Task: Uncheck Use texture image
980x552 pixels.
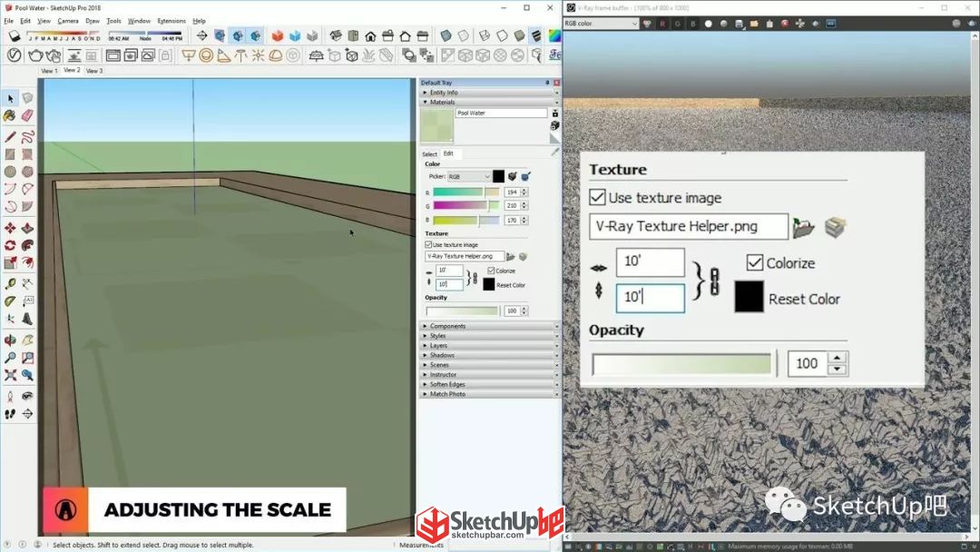Action: (428, 244)
